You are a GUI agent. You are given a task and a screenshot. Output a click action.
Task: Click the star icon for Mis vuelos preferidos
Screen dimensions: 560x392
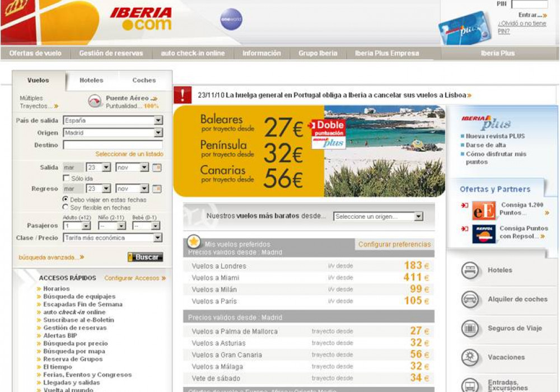[x=194, y=242]
